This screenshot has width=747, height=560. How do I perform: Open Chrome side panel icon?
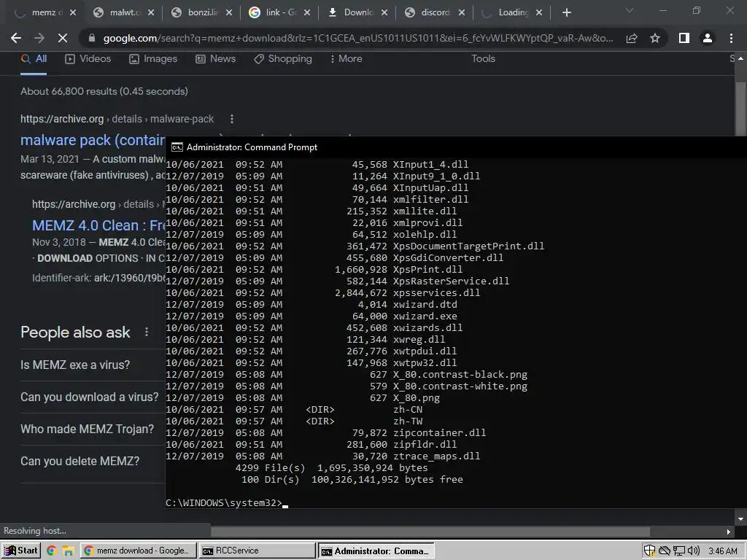(684, 38)
